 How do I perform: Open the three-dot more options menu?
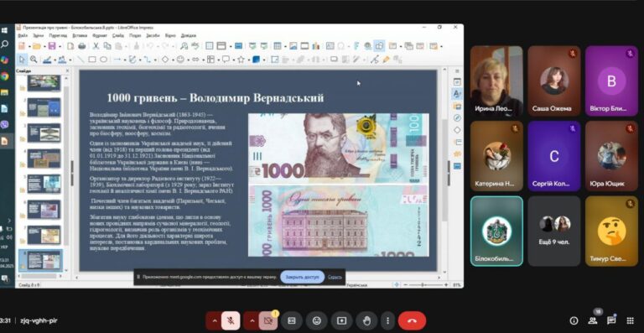point(387,320)
